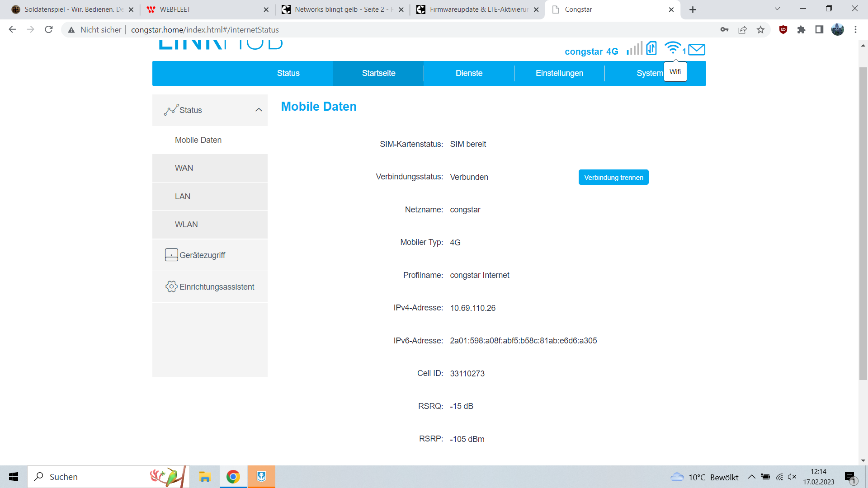
Task: Click the SIM card status icon
Action: [x=651, y=48]
